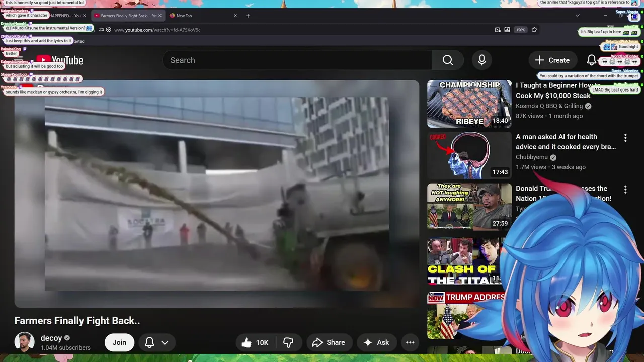Screen dimensions: 644x362
Task: Open more actions three-dot menu below video
Action: click(x=410, y=343)
